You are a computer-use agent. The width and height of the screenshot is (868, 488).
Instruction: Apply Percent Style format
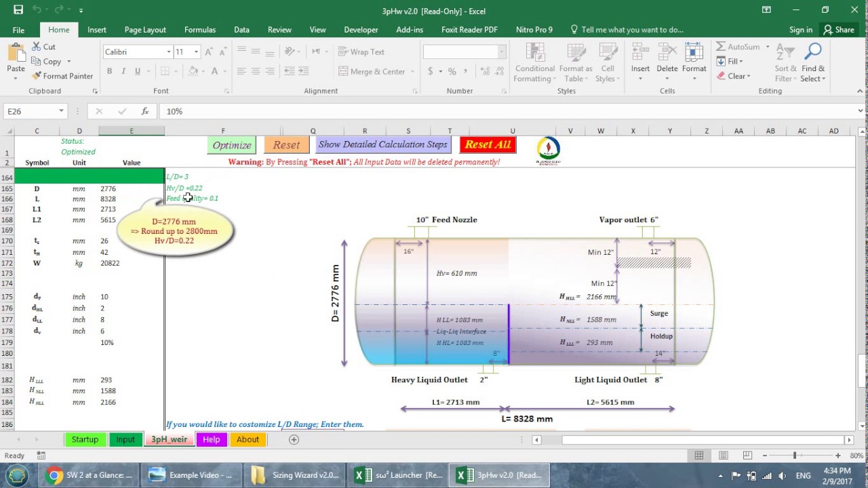click(x=452, y=71)
